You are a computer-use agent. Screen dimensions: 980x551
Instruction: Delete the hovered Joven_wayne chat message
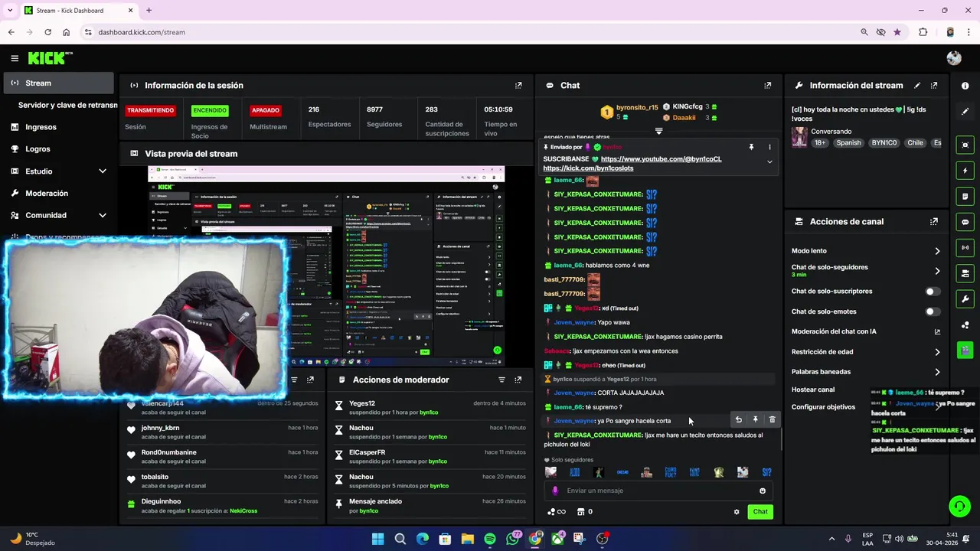tap(772, 419)
